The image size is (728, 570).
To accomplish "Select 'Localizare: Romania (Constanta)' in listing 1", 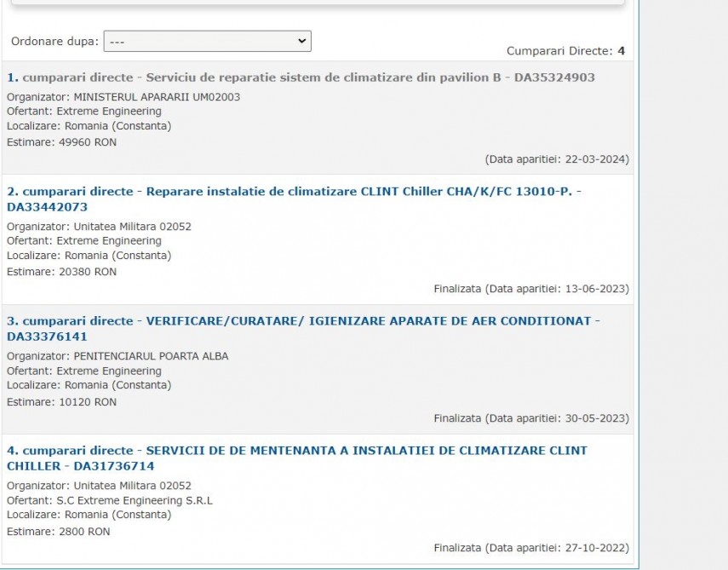I will (89, 126).
